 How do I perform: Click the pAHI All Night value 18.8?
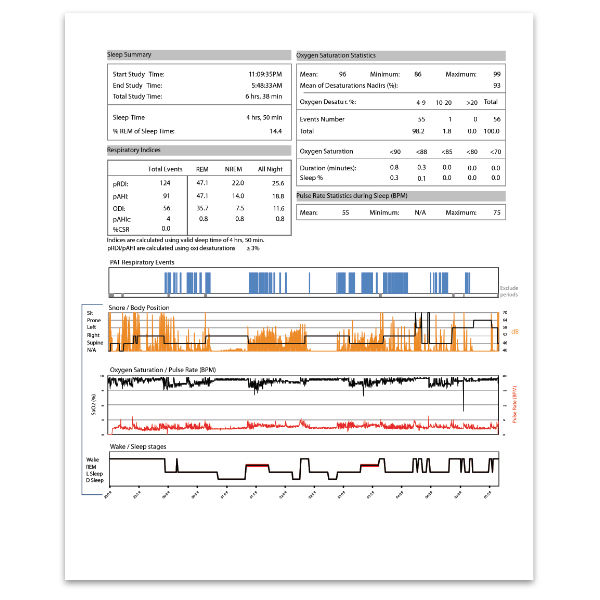point(278,196)
